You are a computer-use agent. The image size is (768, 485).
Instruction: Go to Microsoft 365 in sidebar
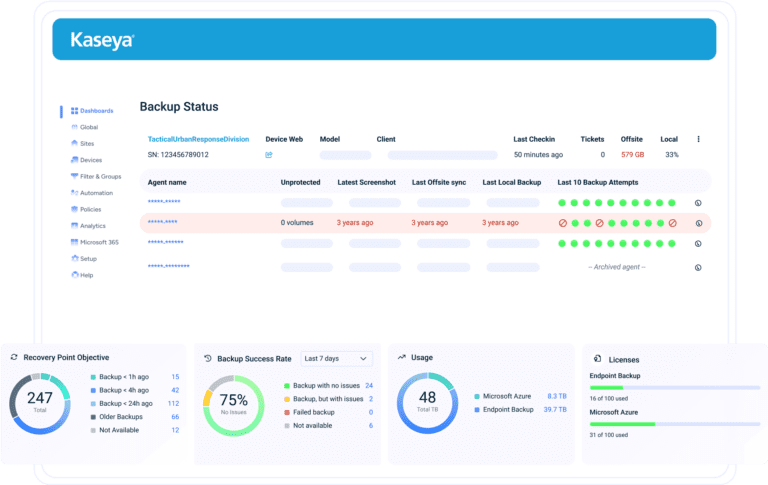tap(99, 241)
